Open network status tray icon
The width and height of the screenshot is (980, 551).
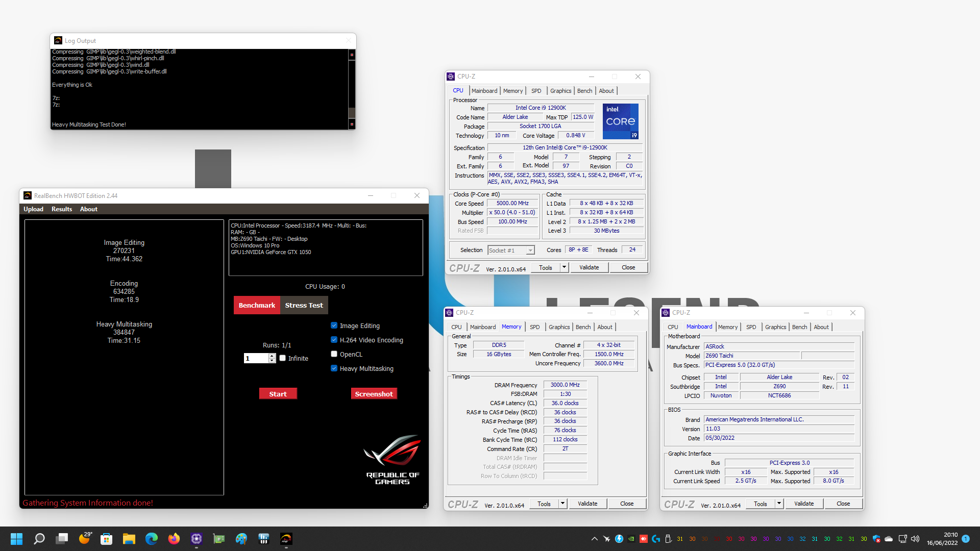902,539
